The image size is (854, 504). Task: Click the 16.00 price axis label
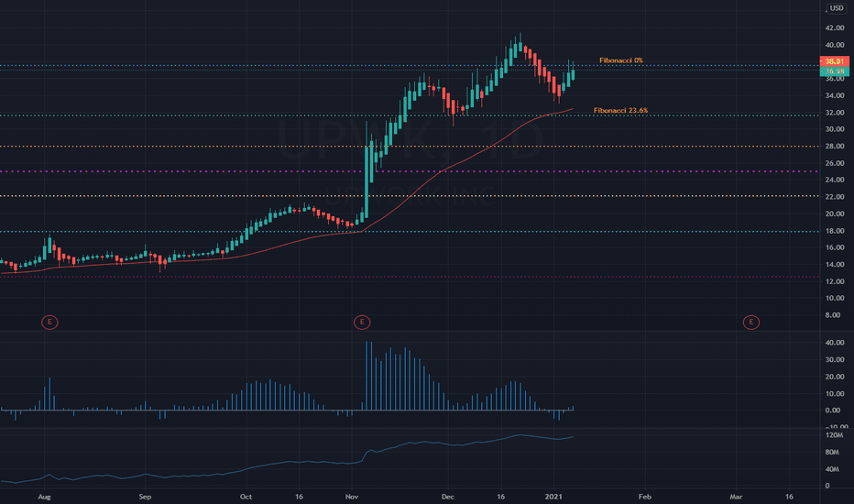point(835,247)
